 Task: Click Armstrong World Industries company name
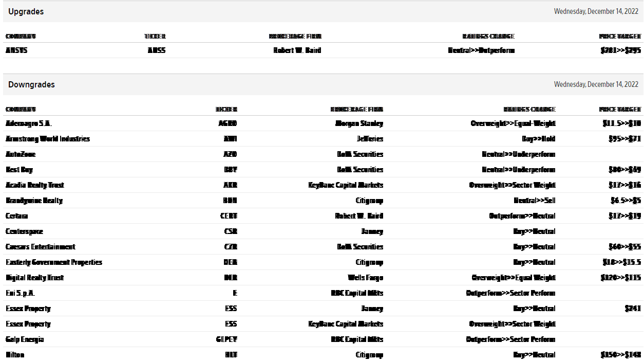pyautogui.click(x=48, y=139)
